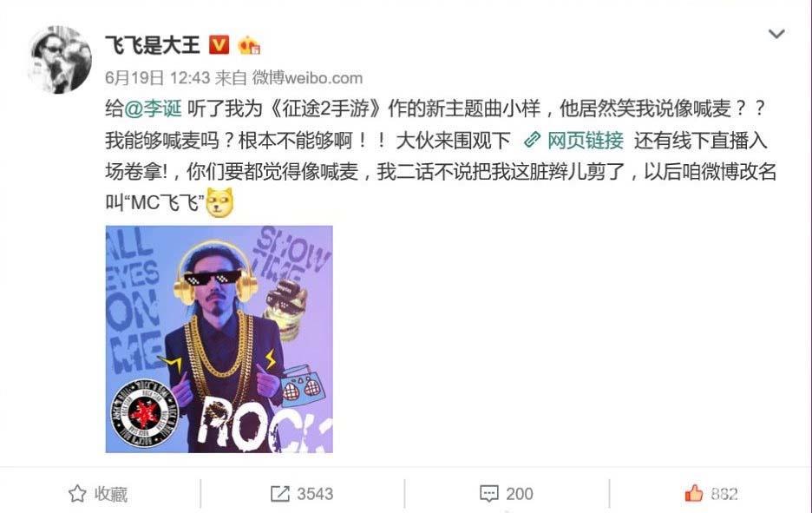812x513 pixels.
Task: Open the 飞飞是大王 username link
Action: (x=153, y=45)
